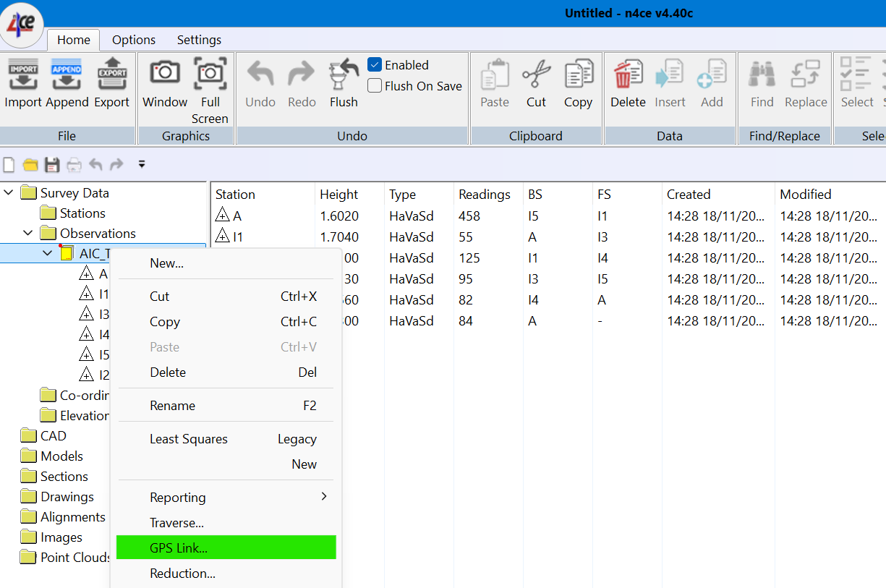Click the Undo arrow in the ribbon
Screen dimensions: 886x588
(x=260, y=73)
